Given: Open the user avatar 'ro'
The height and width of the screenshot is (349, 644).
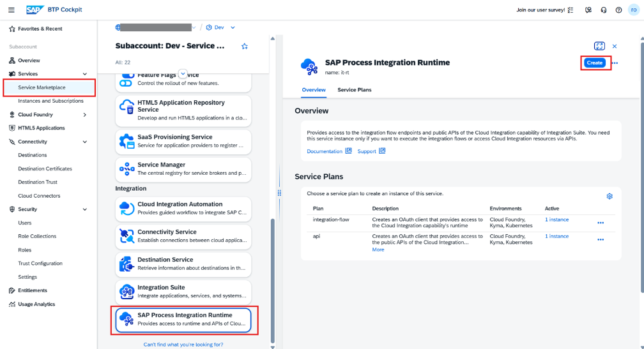Looking at the screenshot, I should [x=634, y=10].
